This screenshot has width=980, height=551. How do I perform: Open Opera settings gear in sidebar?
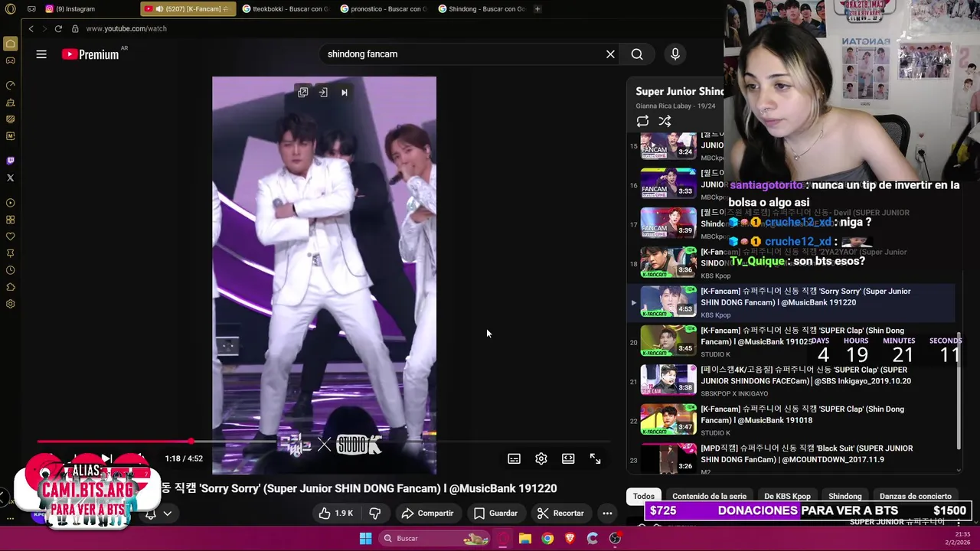[11, 304]
